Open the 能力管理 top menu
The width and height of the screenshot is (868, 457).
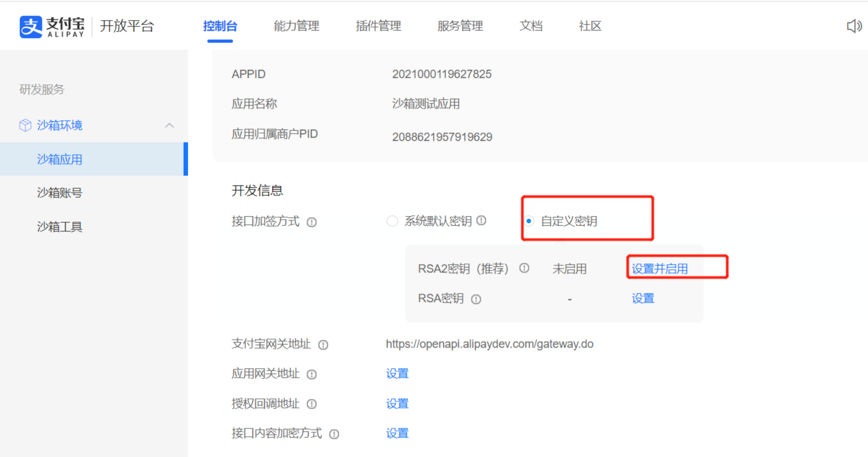point(296,26)
